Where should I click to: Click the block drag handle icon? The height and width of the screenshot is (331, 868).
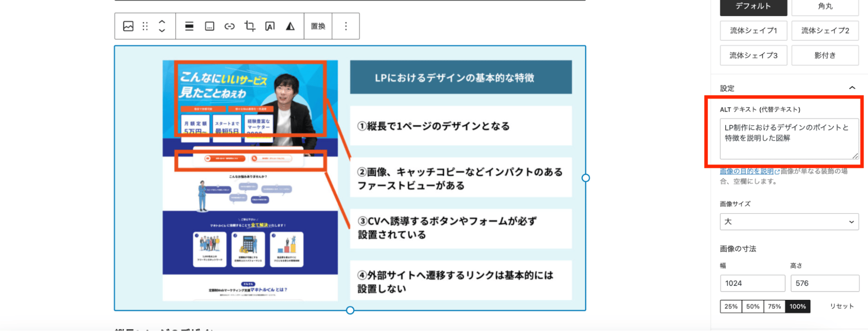145,26
